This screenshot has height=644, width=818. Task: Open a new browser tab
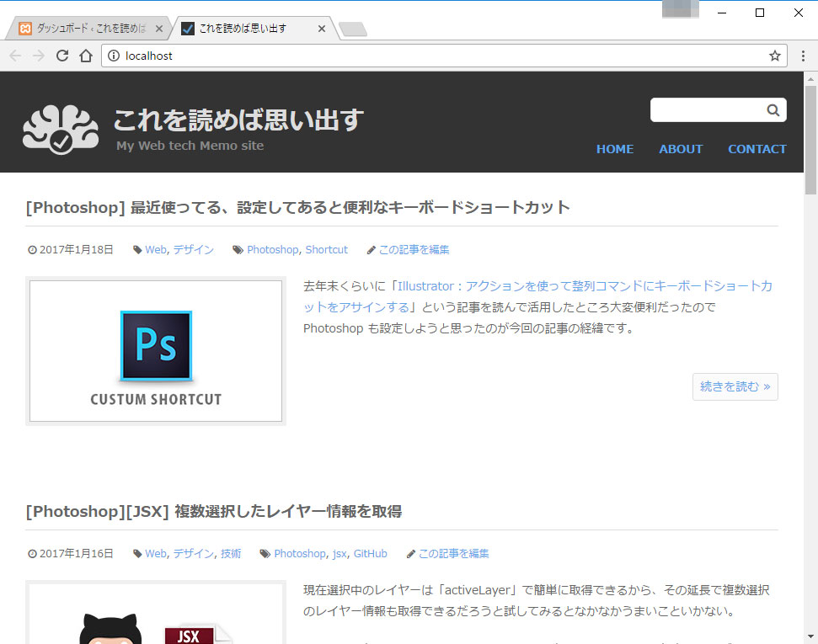(353, 29)
